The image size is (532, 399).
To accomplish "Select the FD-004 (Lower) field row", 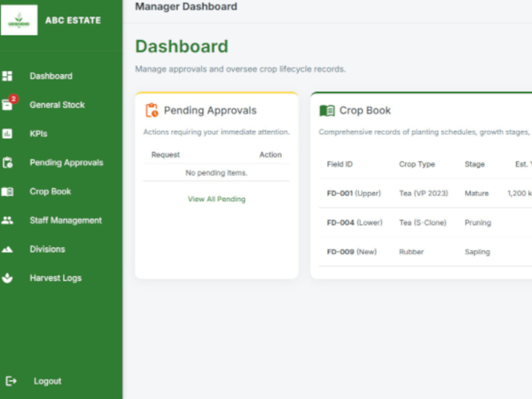I will [426, 222].
